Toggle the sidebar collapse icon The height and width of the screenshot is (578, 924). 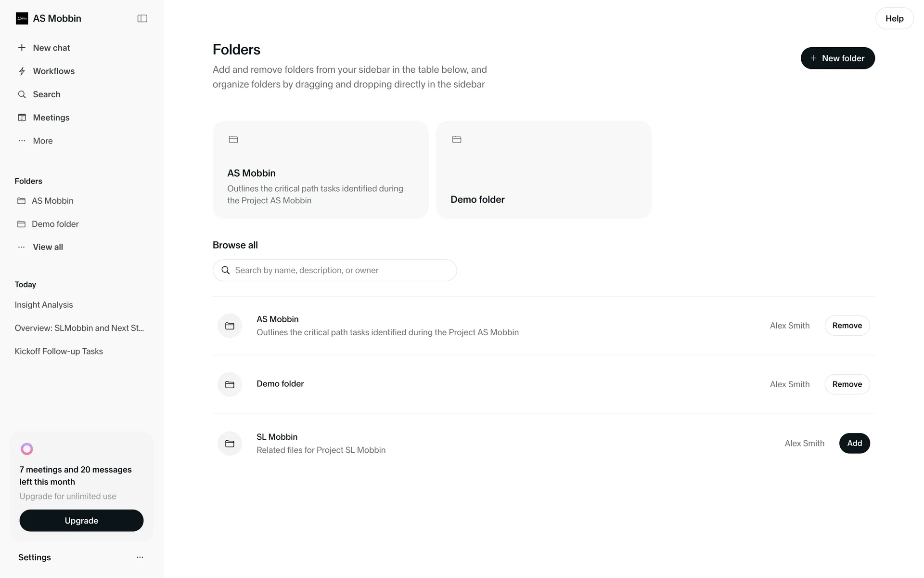pyautogui.click(x=142, y=18)
